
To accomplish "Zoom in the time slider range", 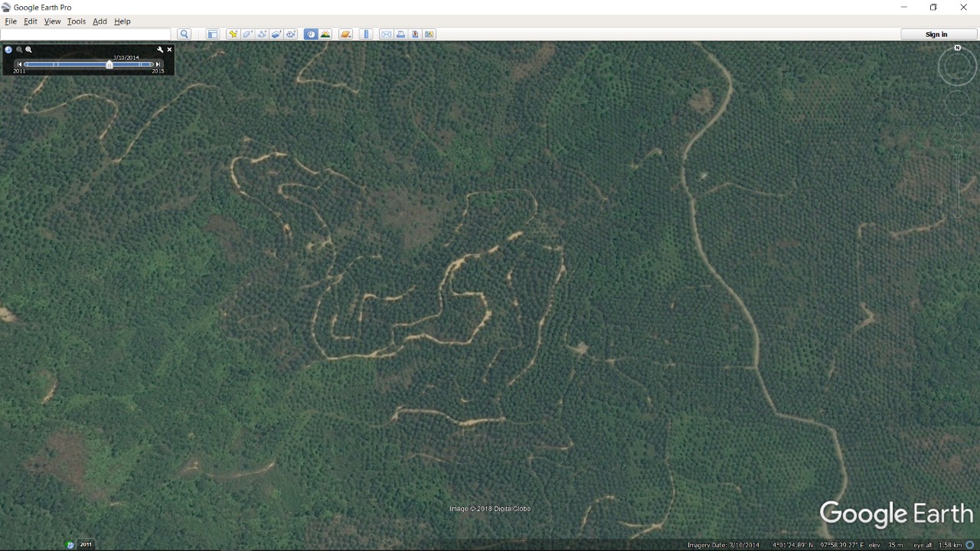I will [28, 50].
